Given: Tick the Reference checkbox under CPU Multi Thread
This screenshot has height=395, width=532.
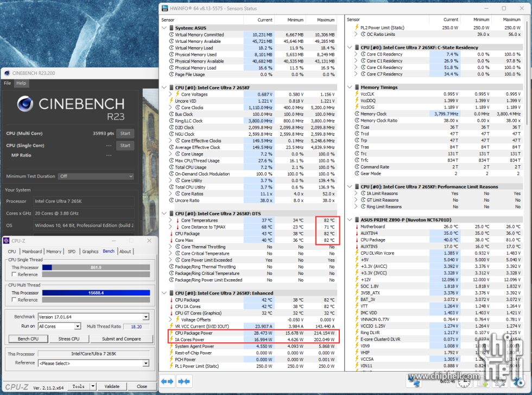Looking at the screenshot, I should click(x=14, y=299).
